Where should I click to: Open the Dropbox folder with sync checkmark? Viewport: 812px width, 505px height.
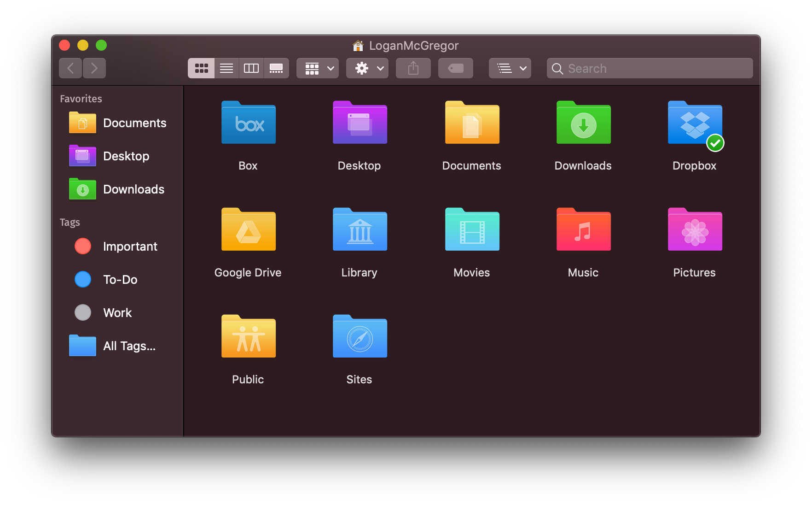(x=695, y=123)
